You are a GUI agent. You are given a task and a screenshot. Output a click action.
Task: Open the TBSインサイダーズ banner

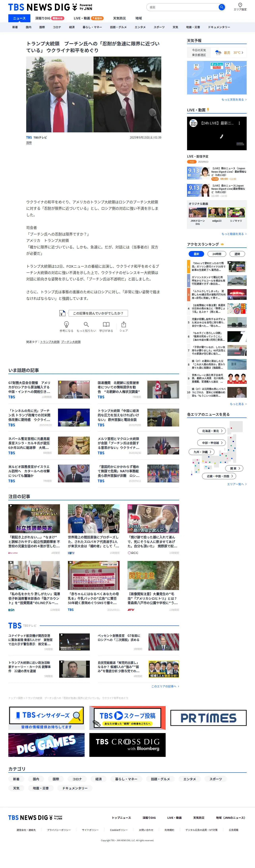pyautogui.click(x=46, y=718)
